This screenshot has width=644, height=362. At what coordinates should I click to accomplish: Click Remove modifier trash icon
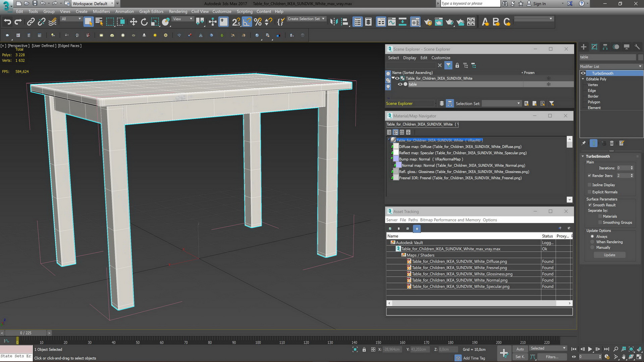(x=612, y=143)
